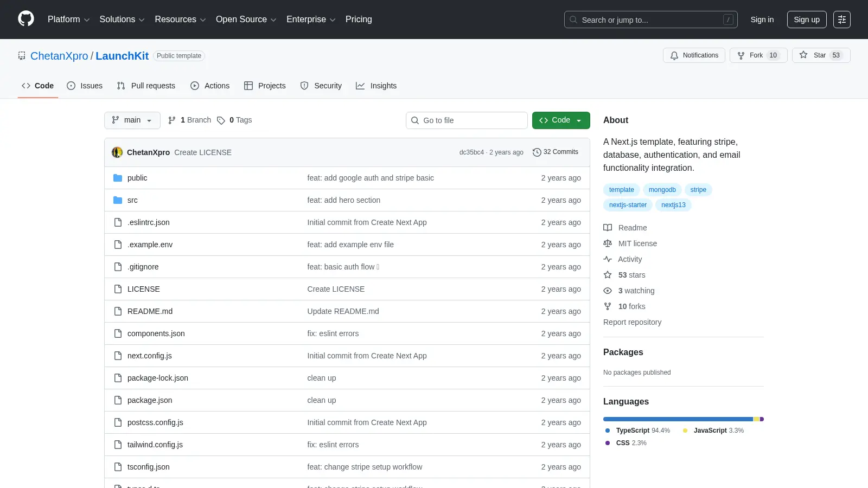
Task: Click the ChetanXpro avatar in commit header
Action: [117, 152]
